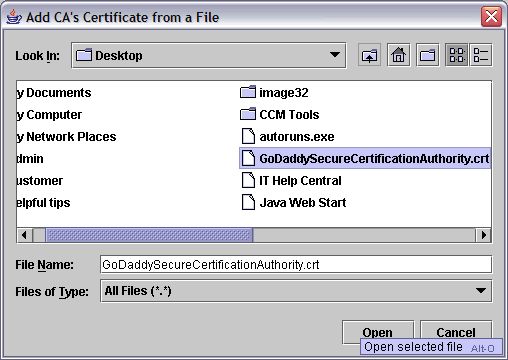This screenshot has width=508, height=360.
Task: Click the Cancel button
Action: click(x=456, y=332)
